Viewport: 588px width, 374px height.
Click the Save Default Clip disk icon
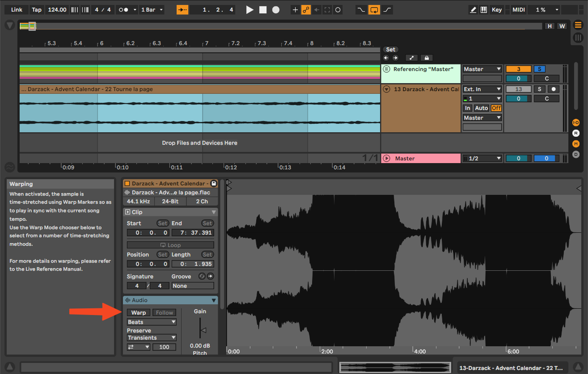214,184
